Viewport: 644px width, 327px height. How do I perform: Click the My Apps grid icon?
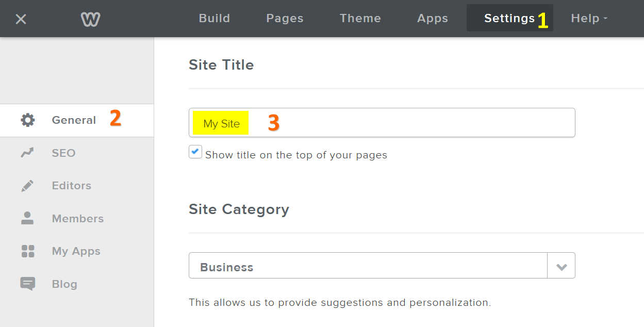coord(27,251)
